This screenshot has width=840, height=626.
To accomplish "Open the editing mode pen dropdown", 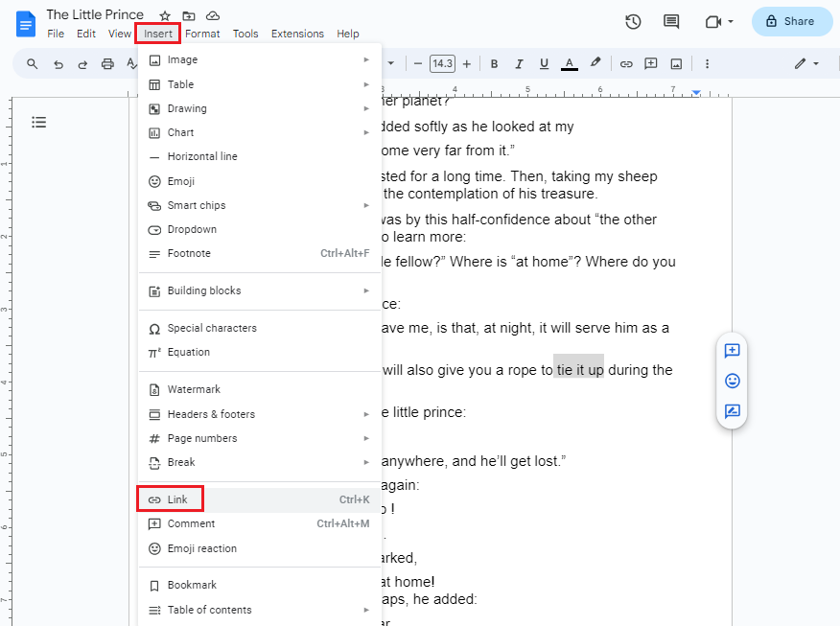I will click(806, 63).
